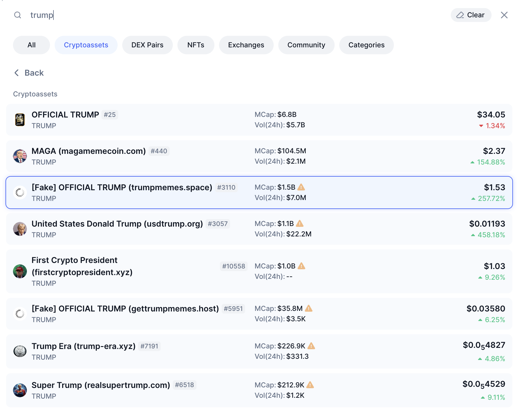
Task: Click the Vol(24h) $5.7B value
Action: tap(296, 125)
